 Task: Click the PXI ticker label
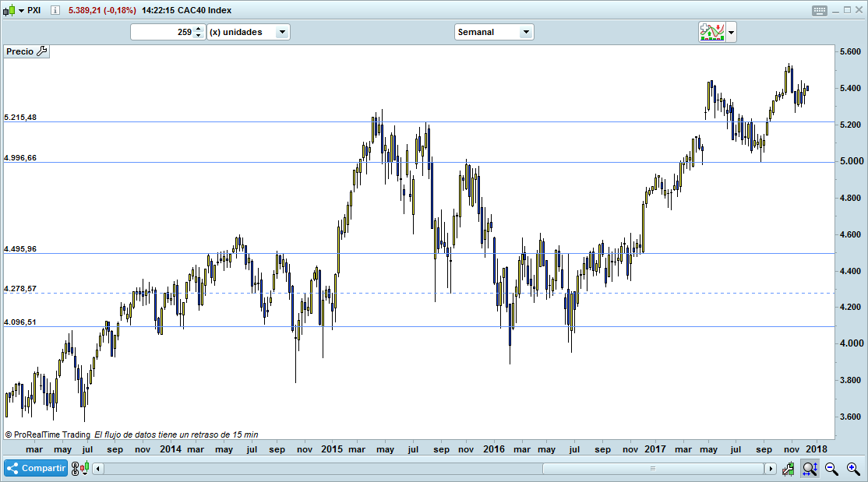[x=34, y=10]
